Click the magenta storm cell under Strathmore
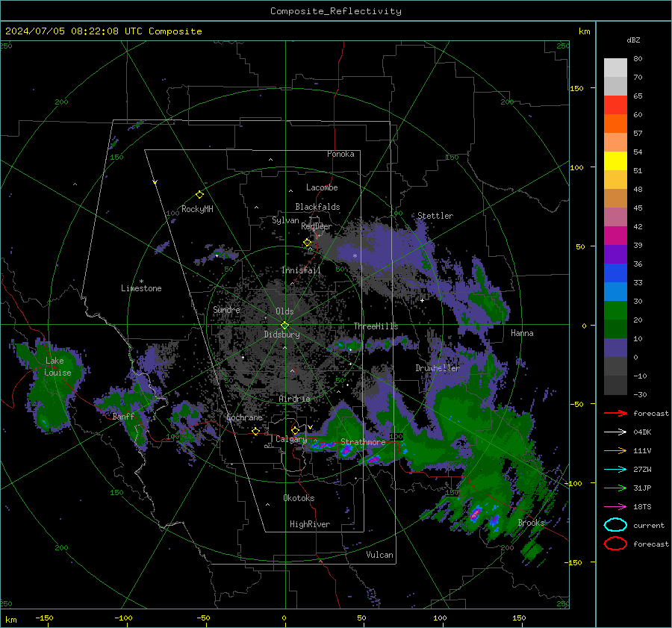 coord(346,450)
